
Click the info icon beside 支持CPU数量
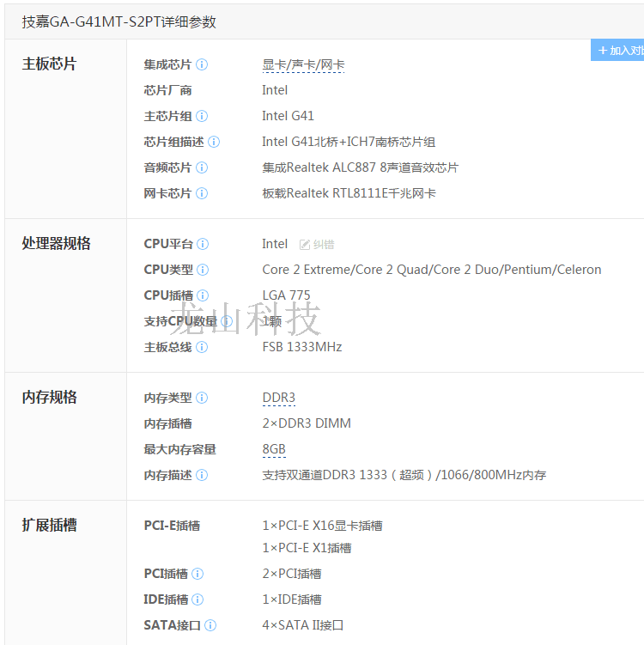click(x=227, y=321)
